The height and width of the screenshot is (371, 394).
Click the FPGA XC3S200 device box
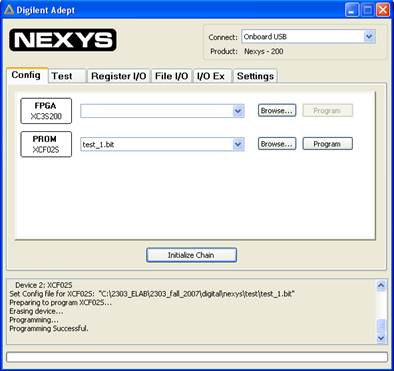click(x=46, y=111)
